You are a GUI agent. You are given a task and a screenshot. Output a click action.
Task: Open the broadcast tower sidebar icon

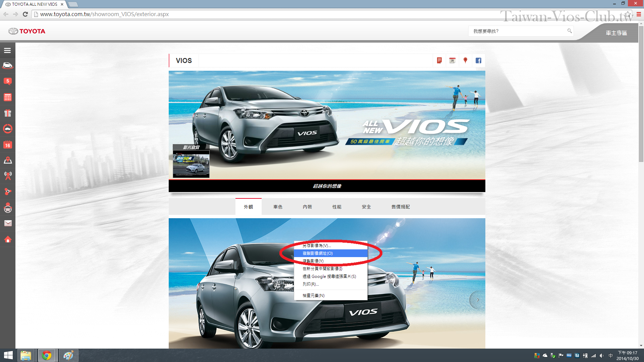(x=7, y=176)
